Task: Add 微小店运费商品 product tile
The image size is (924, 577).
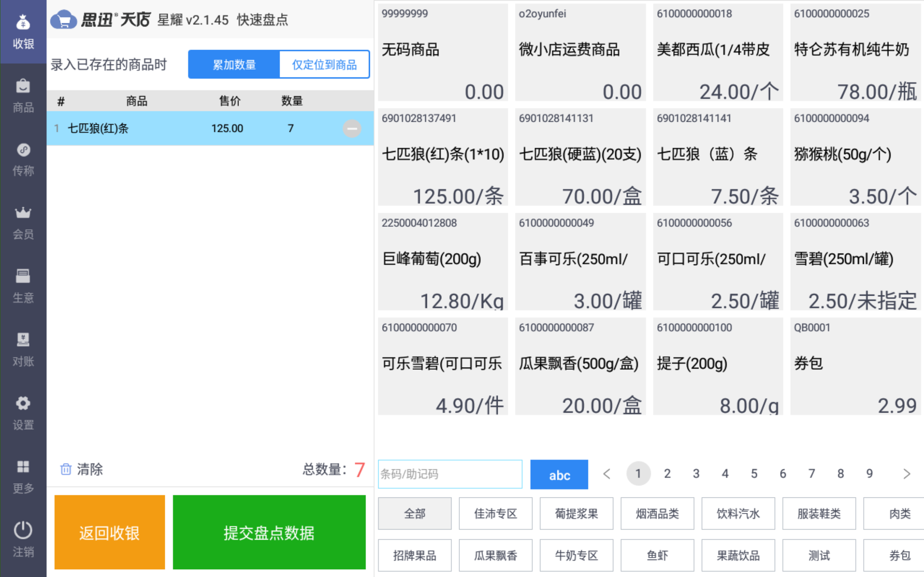Action: point(580,53)
